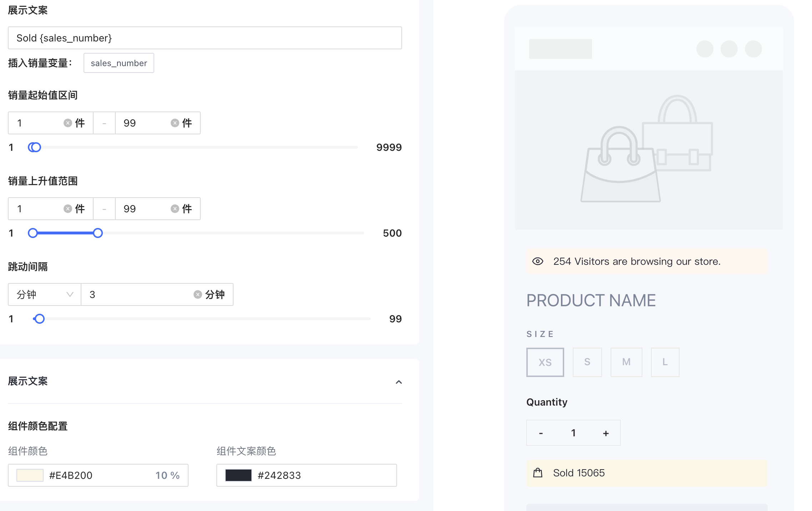Viewport: 812px width, 511px height.
Task: Clear the sales start maximum 99 value
Action: [175, 123]
